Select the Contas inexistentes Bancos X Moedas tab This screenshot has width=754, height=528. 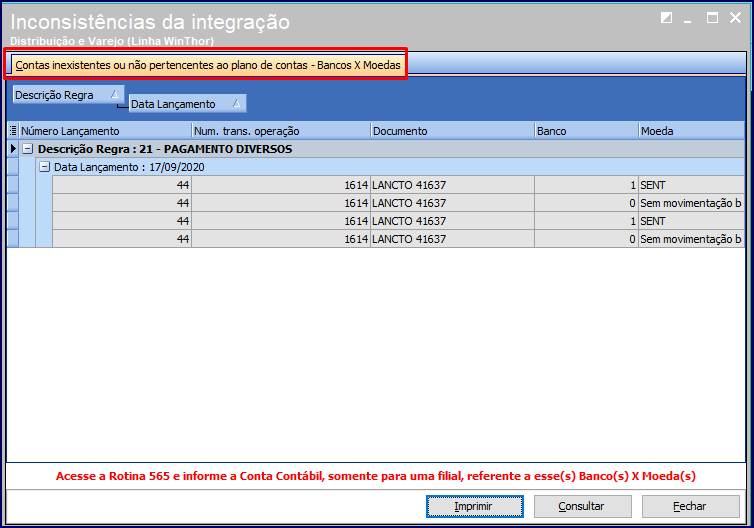tap(207, 65)
